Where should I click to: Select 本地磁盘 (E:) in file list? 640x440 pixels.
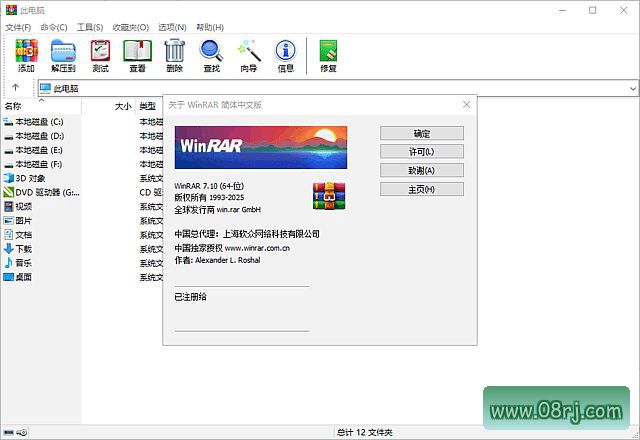(39, 150)
